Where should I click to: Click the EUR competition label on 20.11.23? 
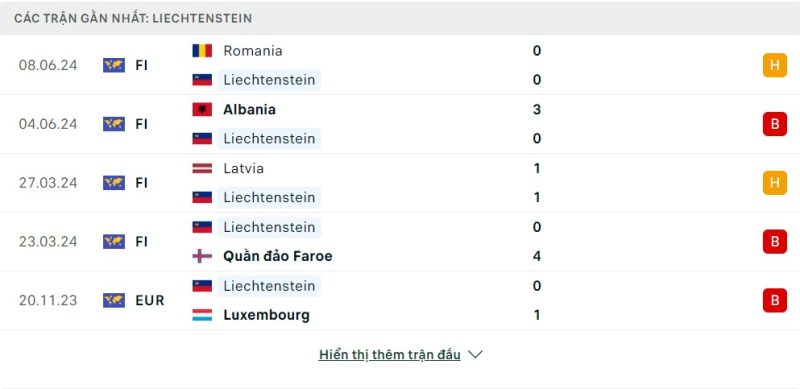pos(150,300)
